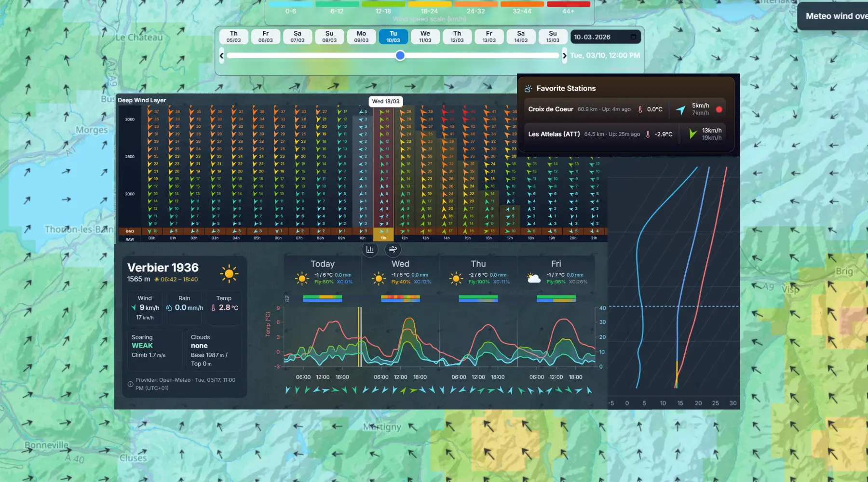868x482 pixels.
Task: Open the Les Attelas (ATT) station
Action: 554,134
